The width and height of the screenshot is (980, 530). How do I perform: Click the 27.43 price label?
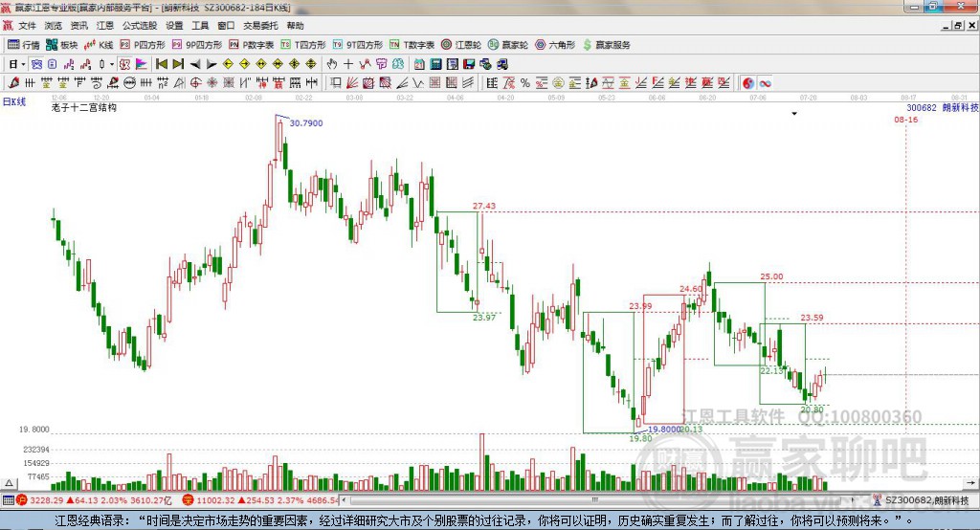[x=484, y=206]
